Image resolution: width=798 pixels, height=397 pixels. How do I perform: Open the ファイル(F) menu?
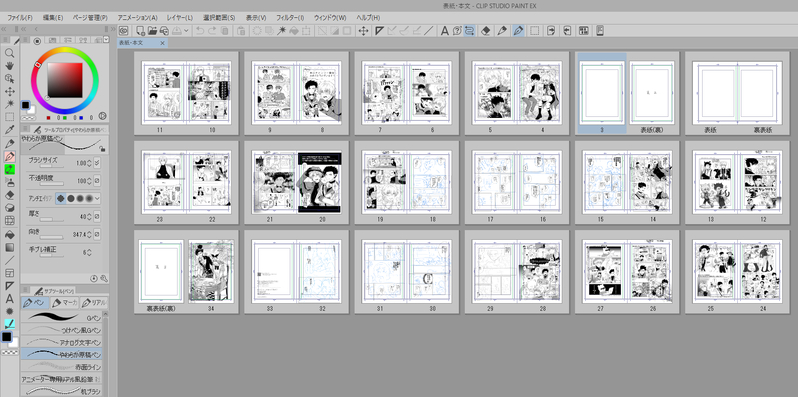pyautogui.click(x=20, y=18)
